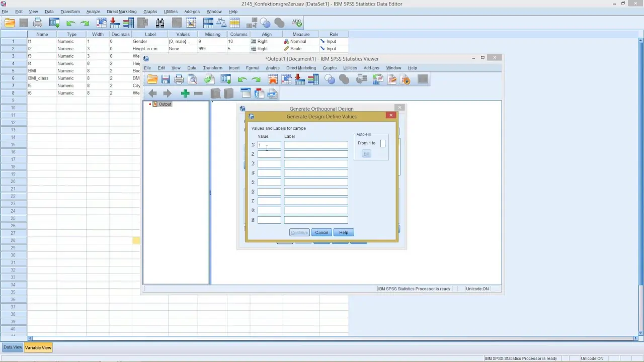This screenshot has height=362, width=644.
Task: Redo arrow in Data Editor toolbar
Action: 85,23
